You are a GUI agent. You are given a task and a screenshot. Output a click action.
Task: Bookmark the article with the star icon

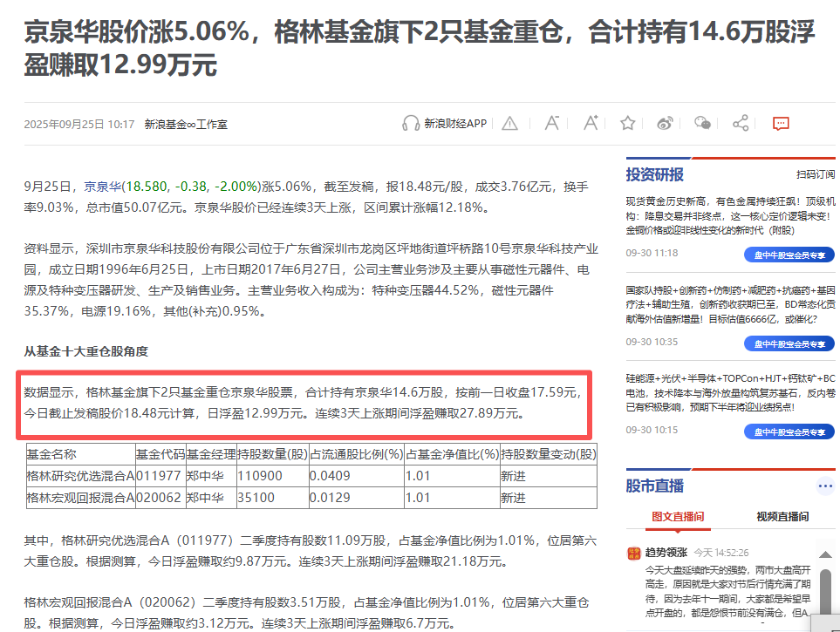pyautogui.click(x=628, y=123)
